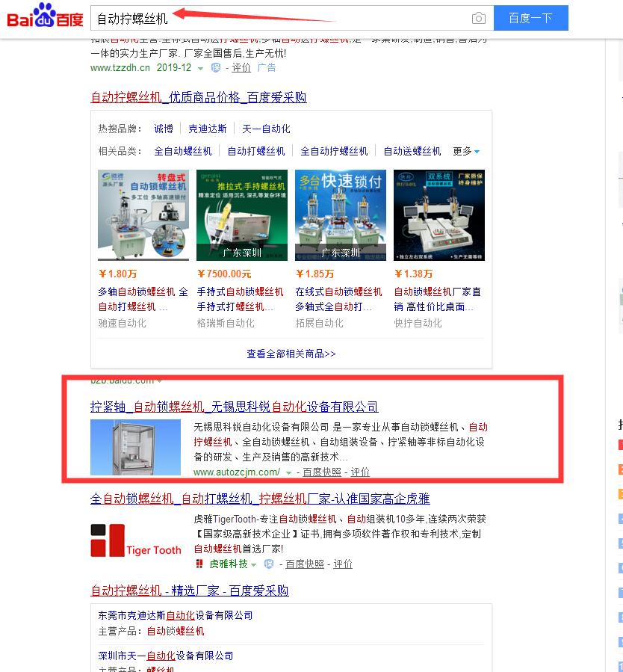Open category 全自动拧螺丝机

pyautogui.click(x=334, y=151)
